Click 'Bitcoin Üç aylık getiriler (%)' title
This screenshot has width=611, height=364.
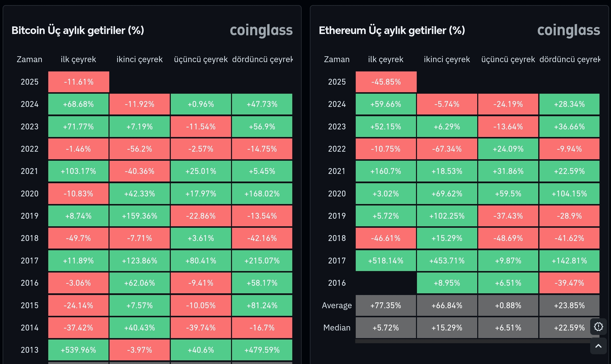pyautogui.click(x=78, y=30)
